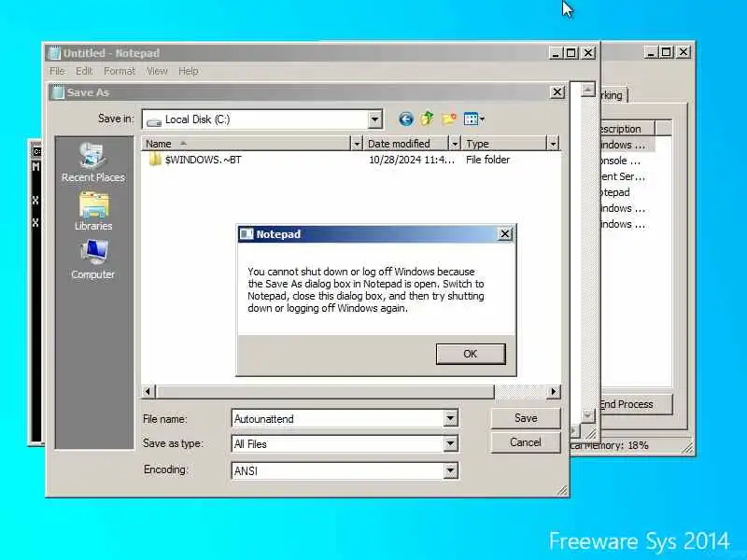Close the Save As dialog with X
The image size is (747, 560).
point(557,91)
